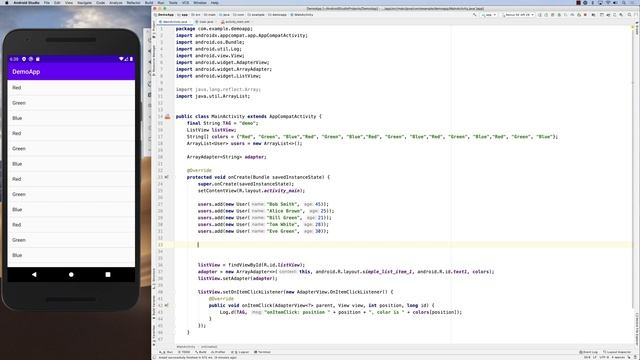
Task: Open the run configuration 'app' dropdown
Action: (489, 15)
